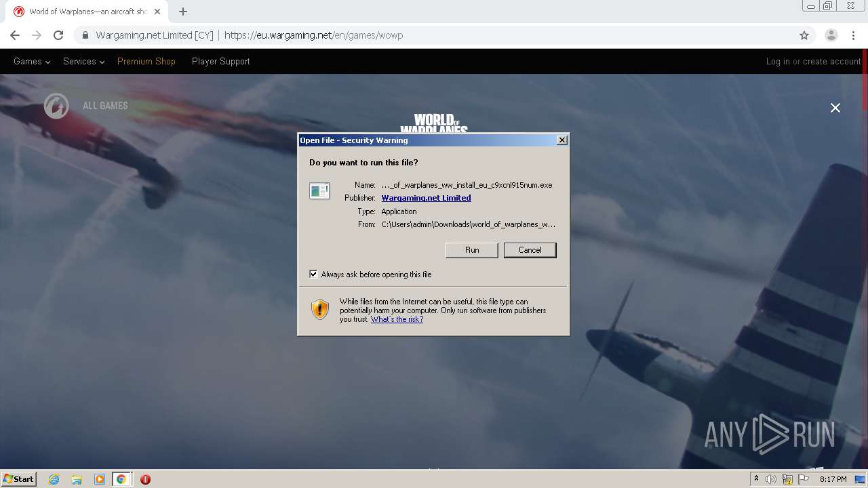Screen dimensions: 868x488
Task: Bookmark this page with the star icon
Action: pos(804,35)
